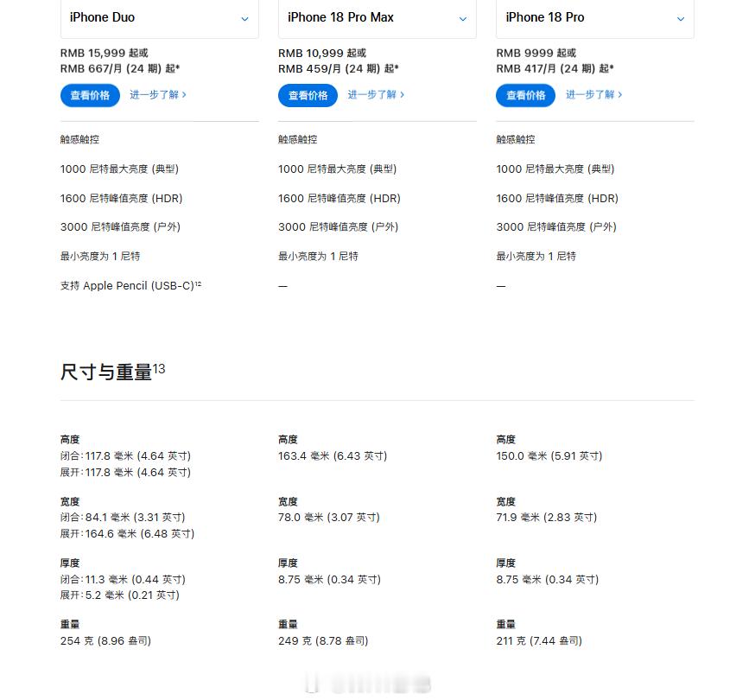Screen dimensions: 736x700
Task: Open 进一步了解 link for iPhone 18 Pro
Action: [593, 95]
